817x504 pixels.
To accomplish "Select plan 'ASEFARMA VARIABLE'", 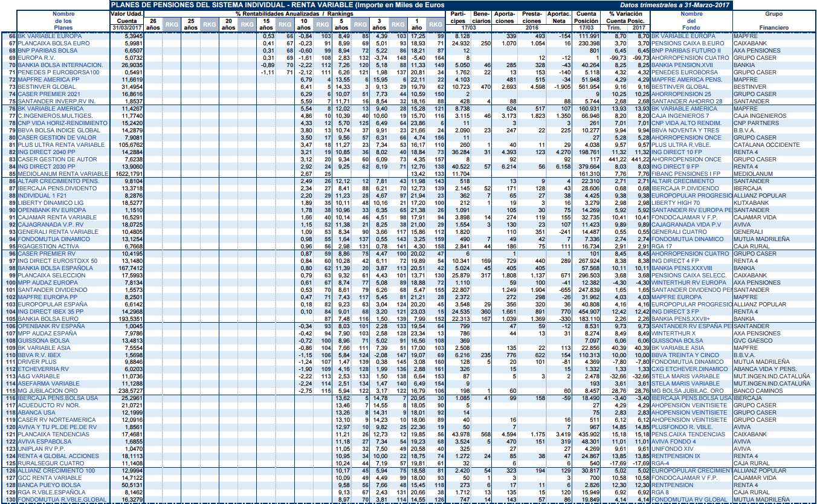I will [x=48, y=383].
